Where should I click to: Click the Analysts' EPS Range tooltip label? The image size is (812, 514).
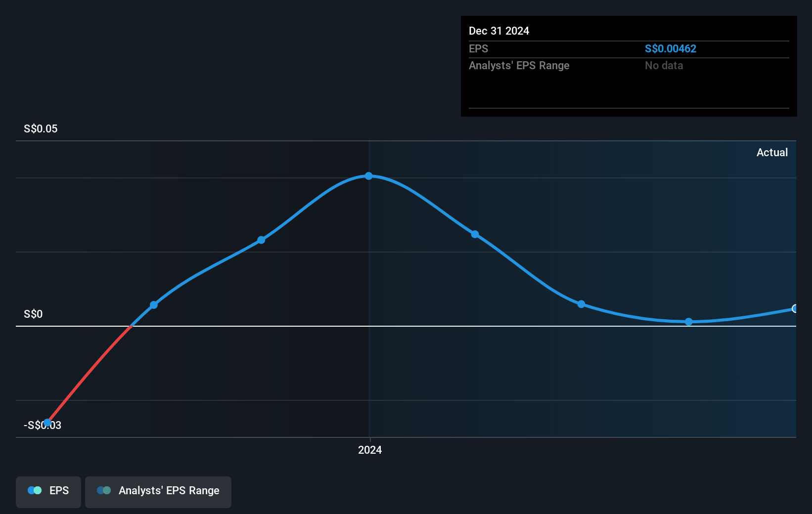[519, 65]
